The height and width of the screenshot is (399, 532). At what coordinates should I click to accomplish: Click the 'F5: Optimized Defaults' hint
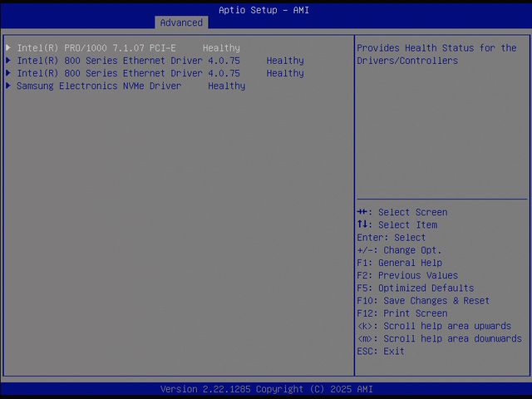point(416,288)
